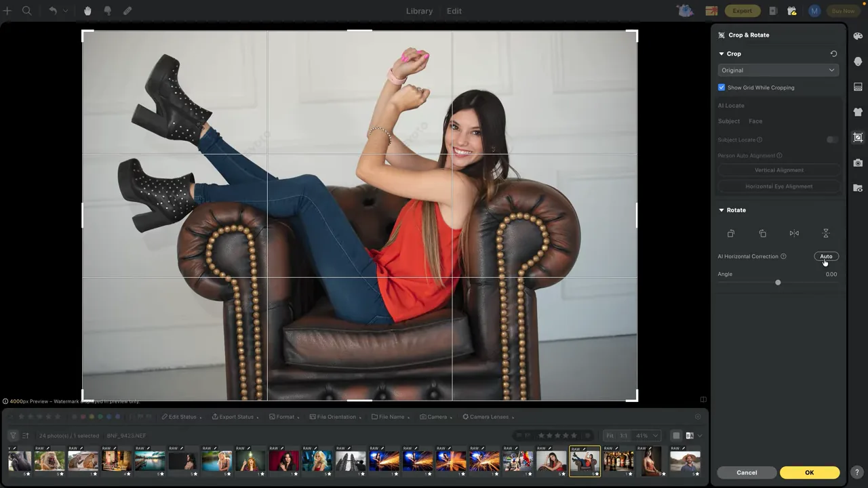The height and width of the screenshot is (488, 868).
Task: Flip image vertically icon
Action: click(826, 233)
